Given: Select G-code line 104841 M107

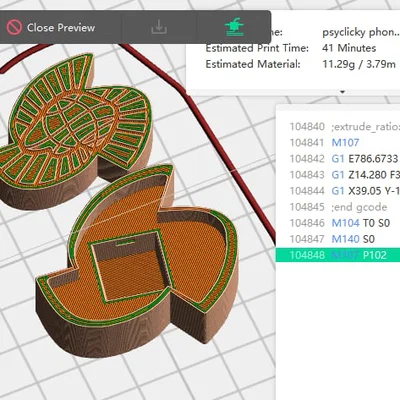Looking at the screenshot, I should [x=338, y=143].
